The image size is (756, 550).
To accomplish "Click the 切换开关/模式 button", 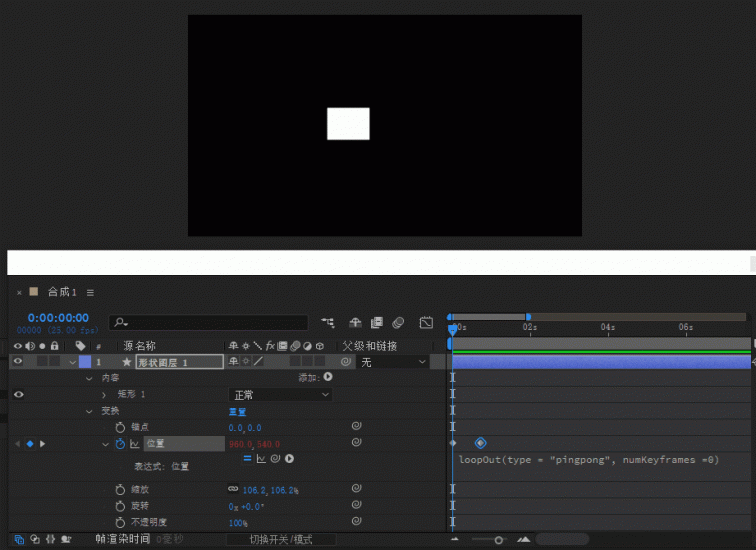I will [x=281, y=539].
